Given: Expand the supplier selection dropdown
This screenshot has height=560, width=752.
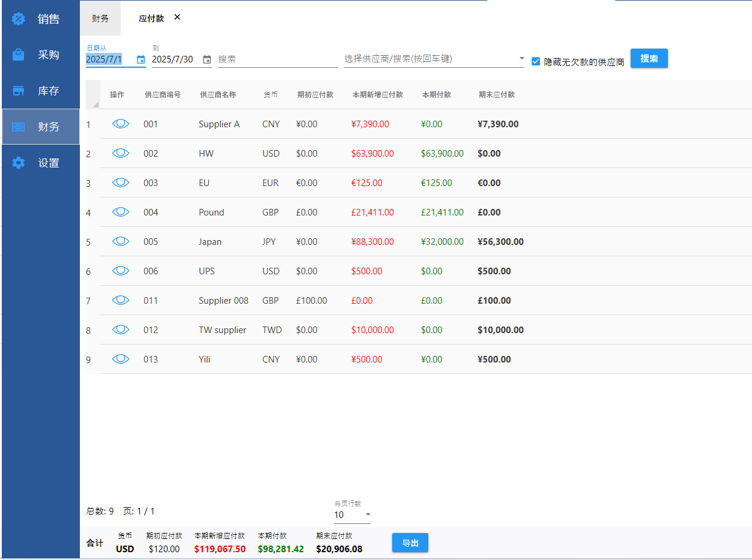Looking at the screenshot, I should pyautogui.click(x=521, y=59).
